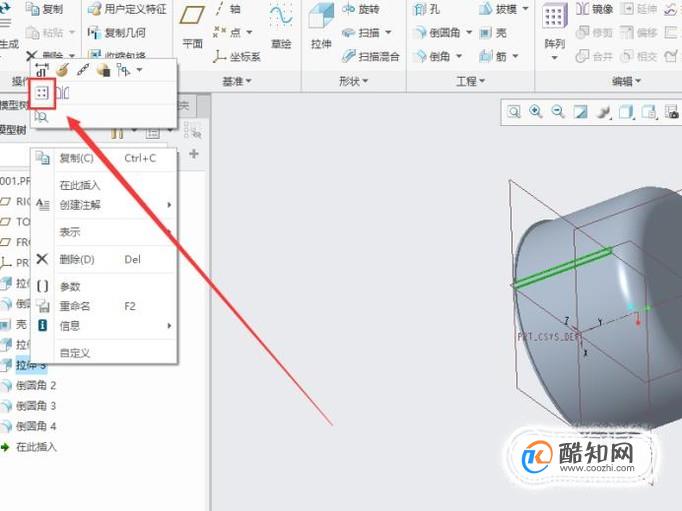Select the 倒角 (Chamfer) tool
The image size is (682, 511).
433,56
